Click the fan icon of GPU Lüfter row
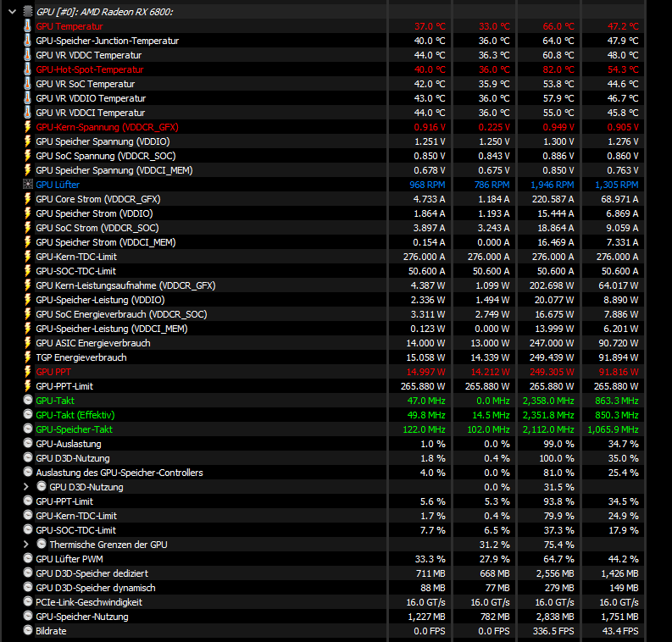The image size is (672, 642). pos(27,185)
